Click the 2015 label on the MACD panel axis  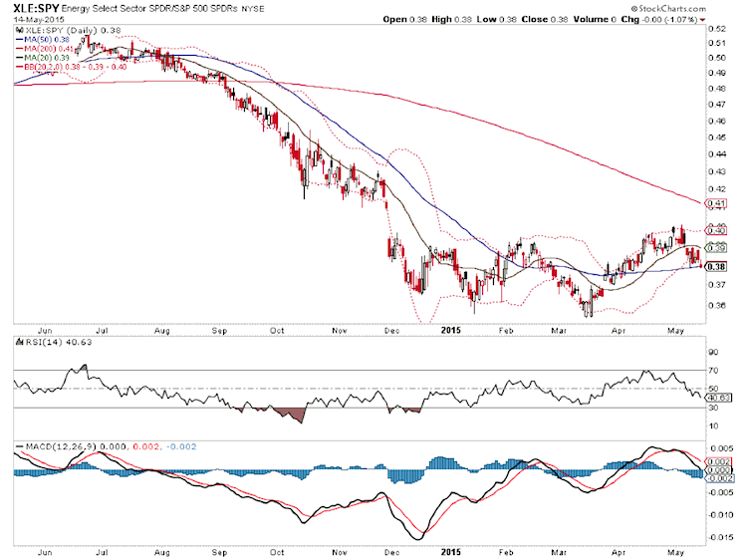(x=450, y=552)
